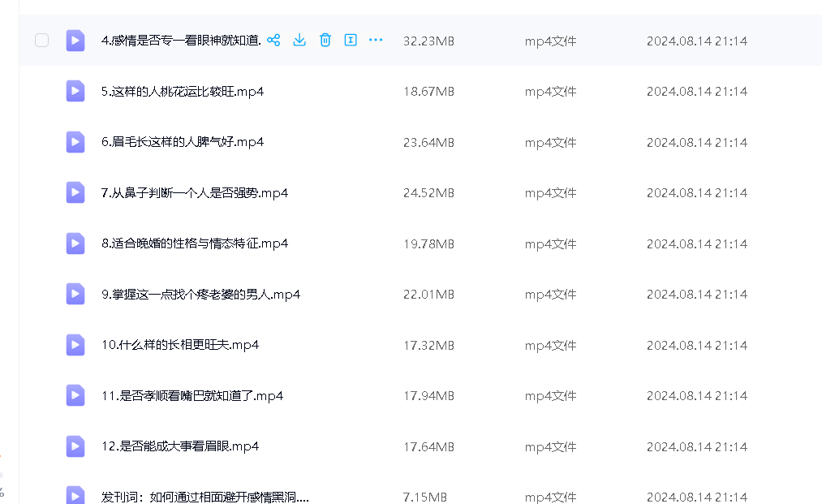
Task: Click the 18.67MB size of file 5
Action: 428,92
